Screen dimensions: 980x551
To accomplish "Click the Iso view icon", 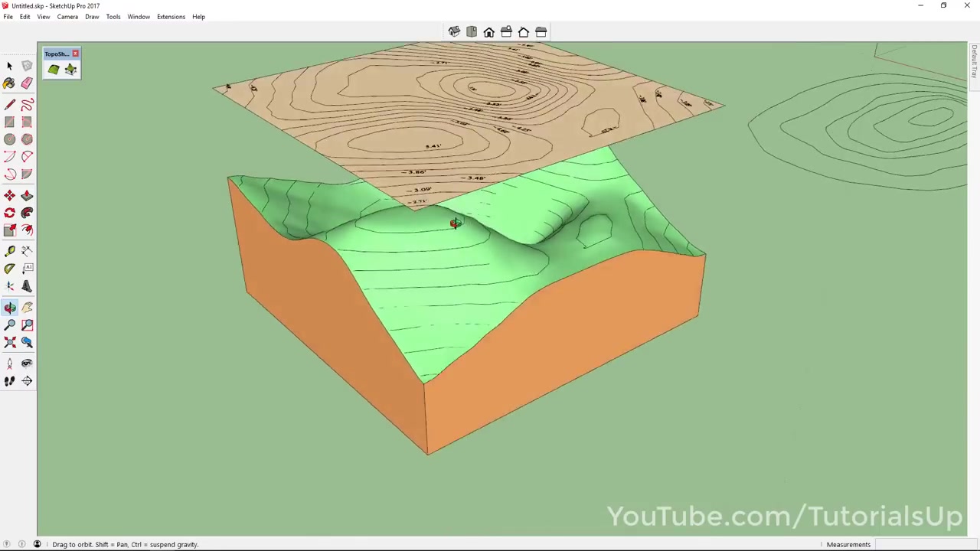I will point(454,31).
